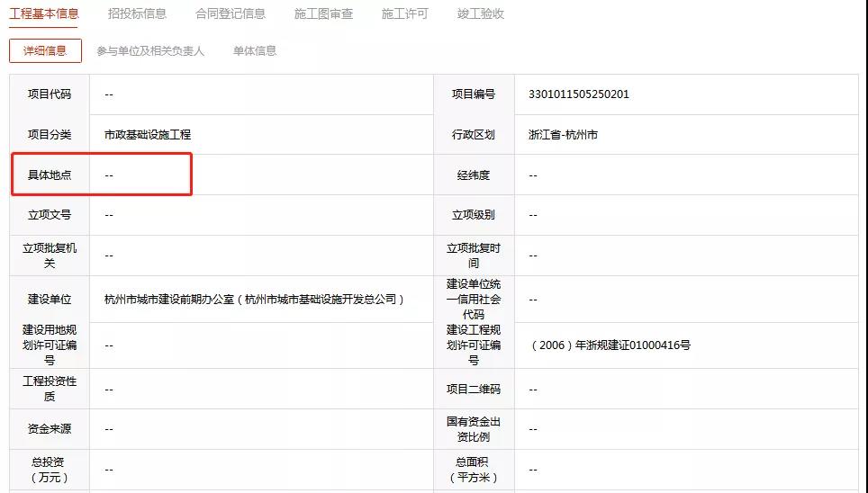868x493 pixels.
Task: Click the permit number 浙规建证01000416号
Action: [610, 345]
